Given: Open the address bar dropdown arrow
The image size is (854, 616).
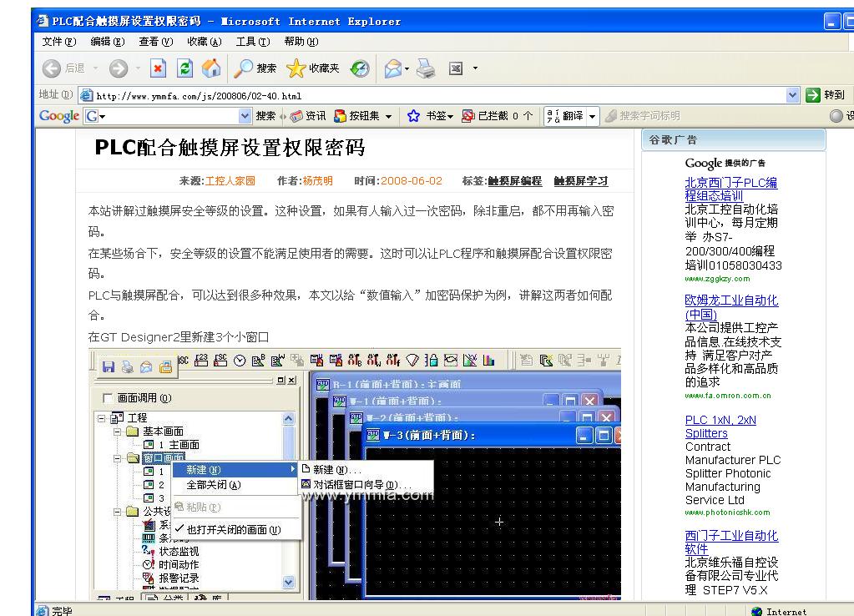Looking at the screenshot, I should pyautogui.click(x=793, y=95).
